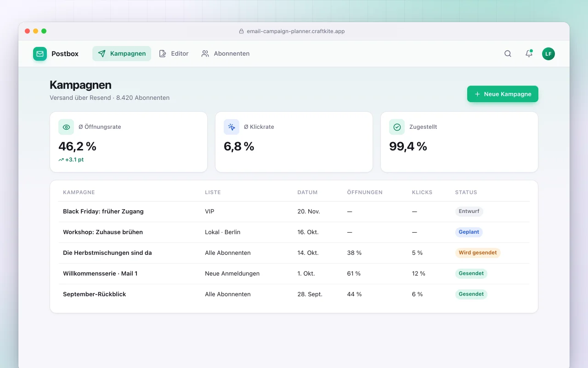588x368 pixels.
Task: Click the 99,4 % Zugestellt value
Action: 408,146
